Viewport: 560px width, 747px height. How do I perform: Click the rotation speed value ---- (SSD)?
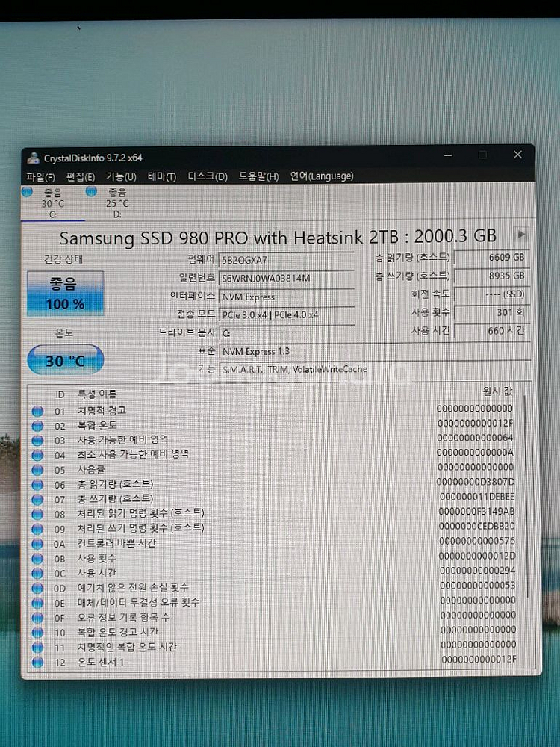click(492, 294)
